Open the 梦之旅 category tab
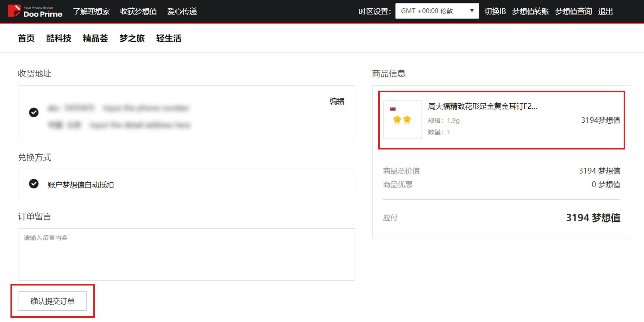644x322 pixels. click(132, 38)
